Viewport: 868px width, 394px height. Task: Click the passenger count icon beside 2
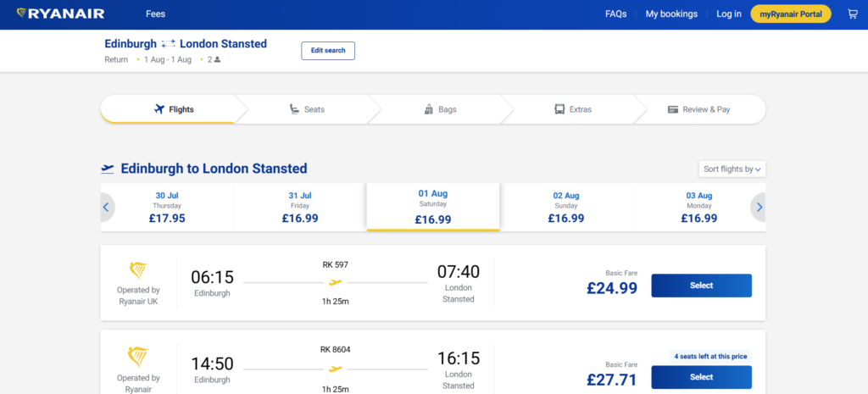pos(218,60)
